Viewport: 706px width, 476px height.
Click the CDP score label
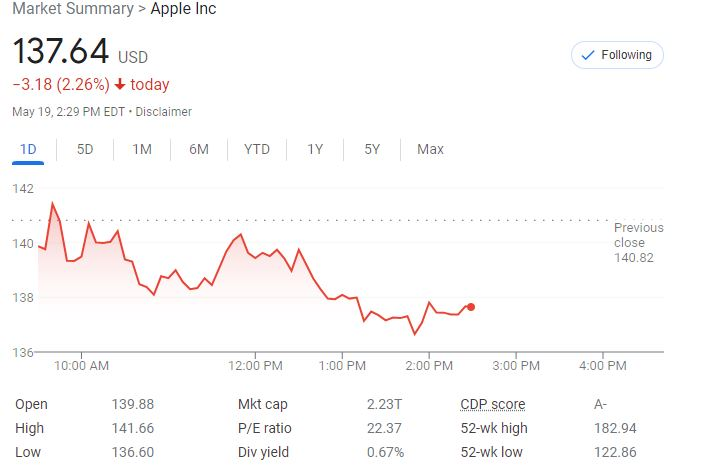[492, 405]
